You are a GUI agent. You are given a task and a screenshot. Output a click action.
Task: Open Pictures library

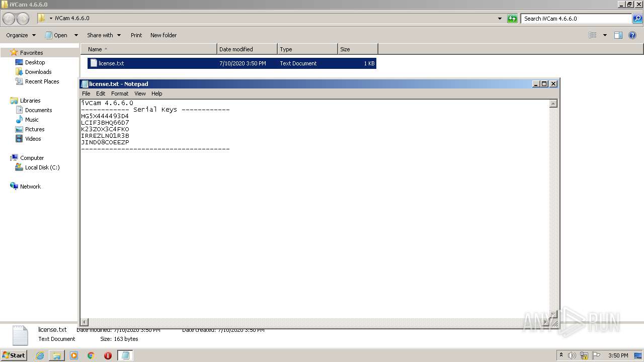(35, 129)
